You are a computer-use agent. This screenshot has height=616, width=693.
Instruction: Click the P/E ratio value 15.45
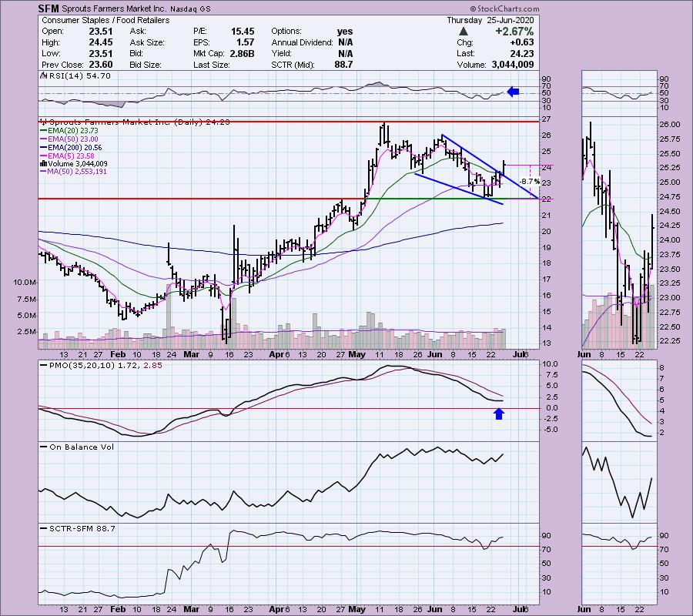point(243,32)
